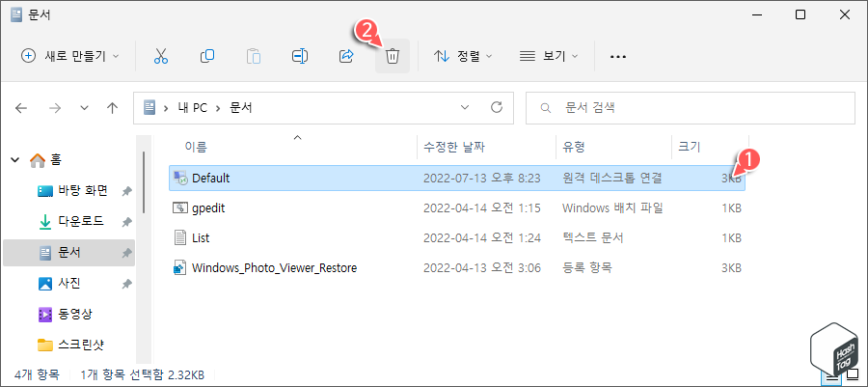868x387 pixels.
Task: Click the gpedit batch file icon
Action: coord(180,208)
